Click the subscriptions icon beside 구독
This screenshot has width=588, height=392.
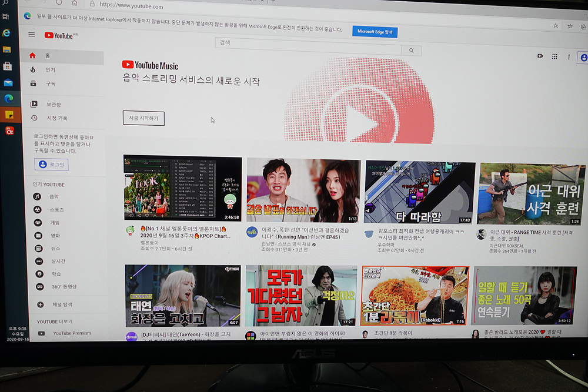[34, 83]
